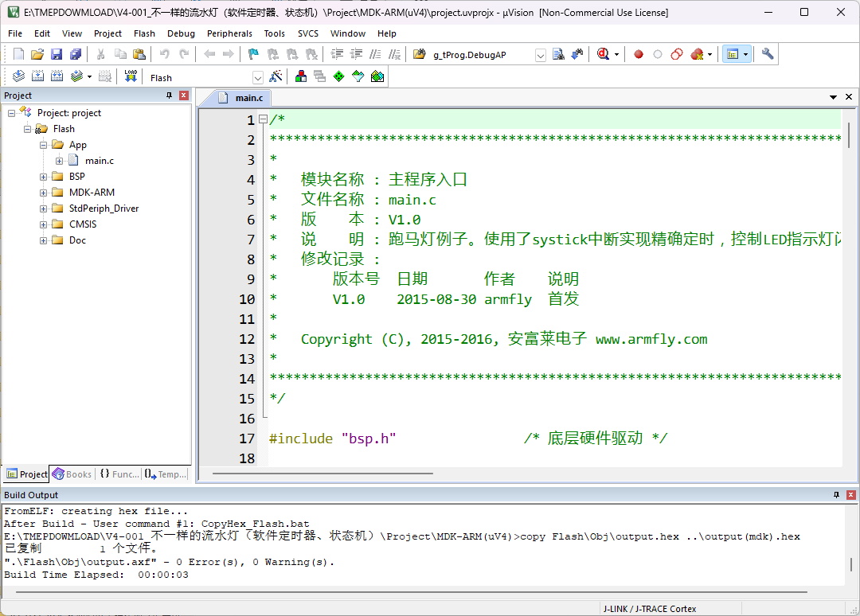
Task: Start the debug session from the toolbar
Action: (603, 54)
